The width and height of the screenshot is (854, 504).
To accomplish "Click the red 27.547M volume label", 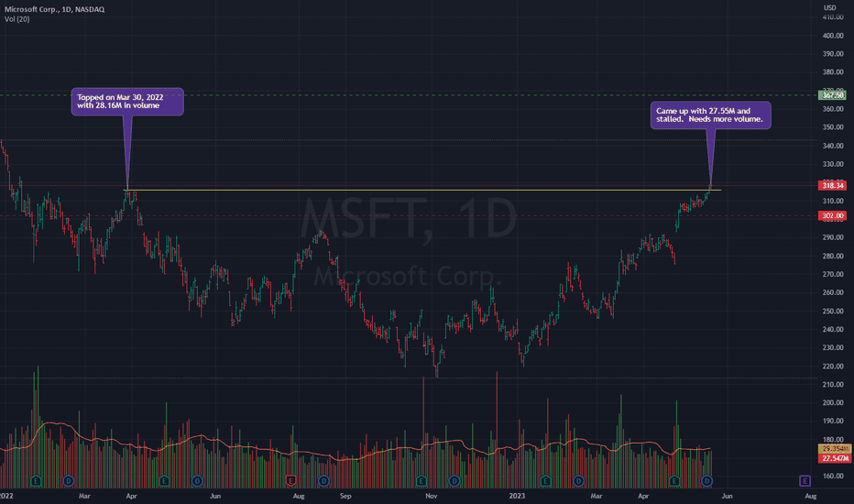I will [835, 458].
